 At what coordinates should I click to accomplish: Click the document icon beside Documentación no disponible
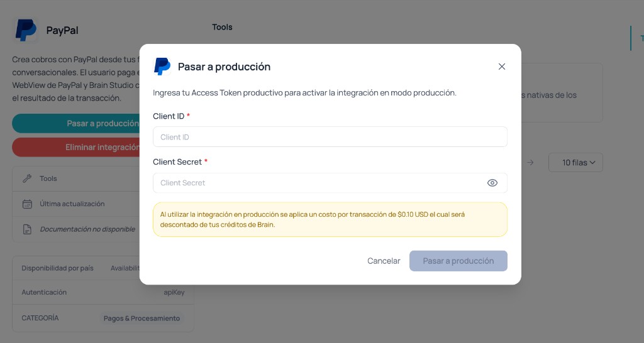click(27, 229)
